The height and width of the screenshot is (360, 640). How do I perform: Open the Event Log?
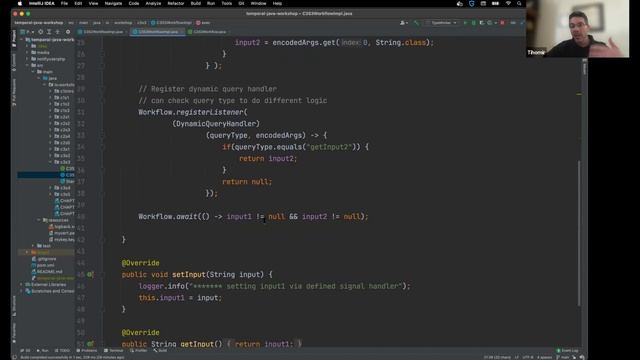click(568, 351)
